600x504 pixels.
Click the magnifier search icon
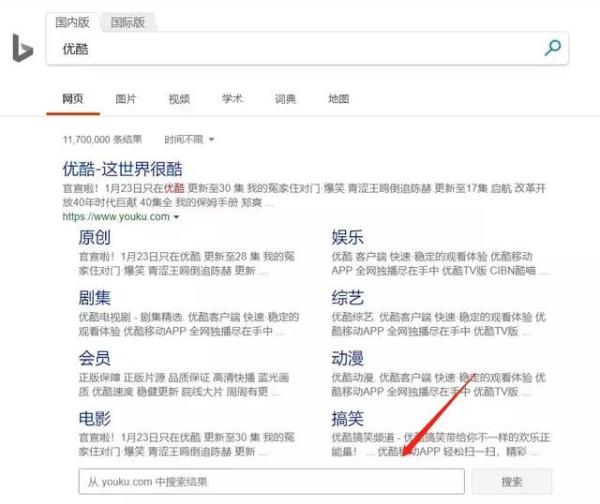click(x=553, y=48)
